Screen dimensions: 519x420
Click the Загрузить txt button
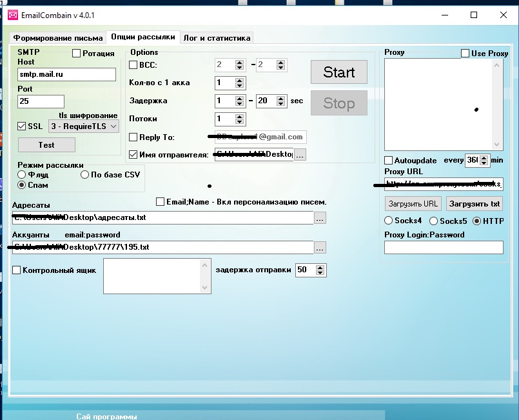[x=475, y=204]
